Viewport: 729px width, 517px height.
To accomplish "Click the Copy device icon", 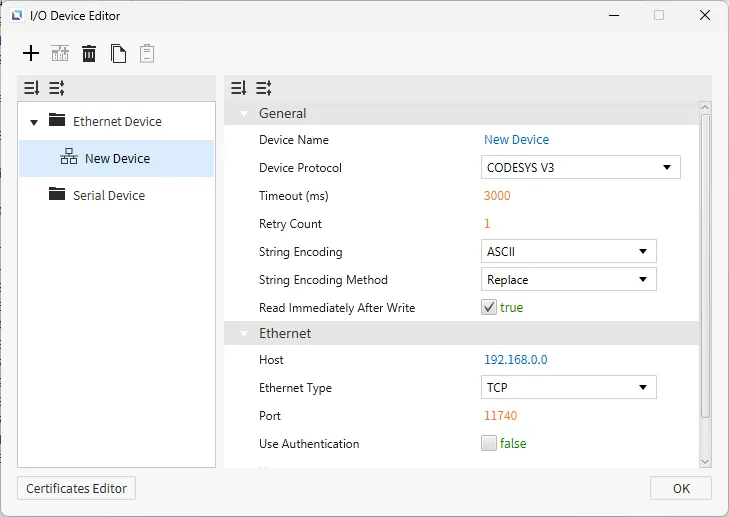I will coord(118,54).
